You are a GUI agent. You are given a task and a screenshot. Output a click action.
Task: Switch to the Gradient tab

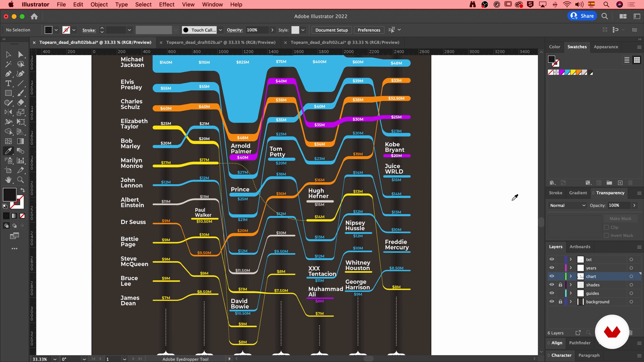[x=578, y=193]
